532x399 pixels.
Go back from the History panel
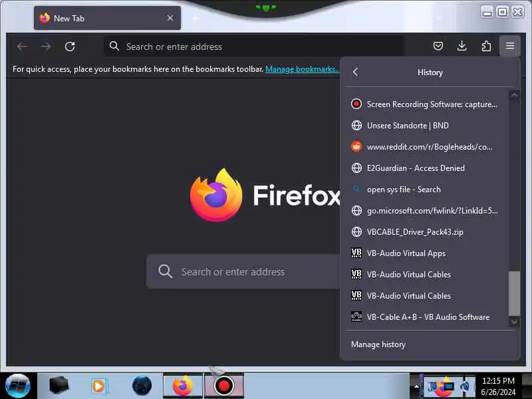point(355,72)
